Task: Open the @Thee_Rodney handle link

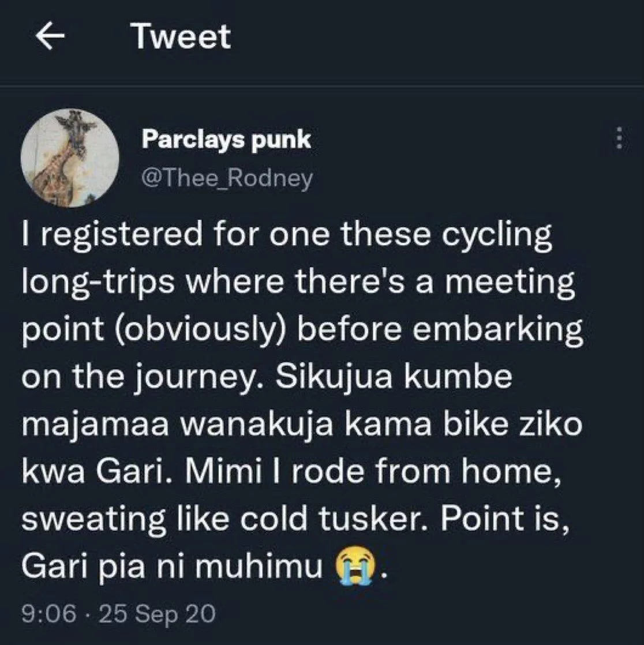Action: 227,178
